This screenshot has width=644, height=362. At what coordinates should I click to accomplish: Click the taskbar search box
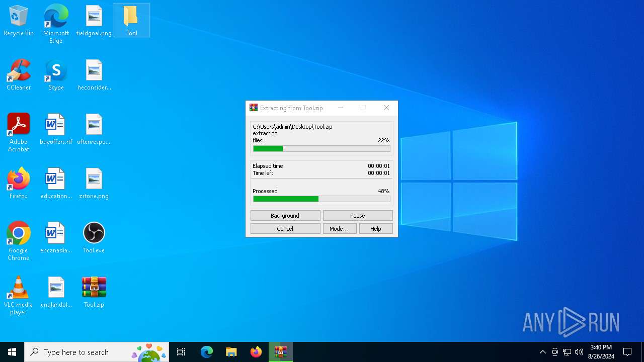[x=97, y=352]
